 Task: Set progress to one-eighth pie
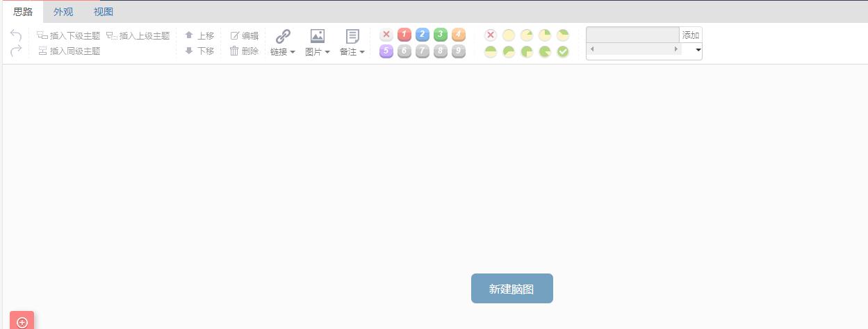pos(527,35)
